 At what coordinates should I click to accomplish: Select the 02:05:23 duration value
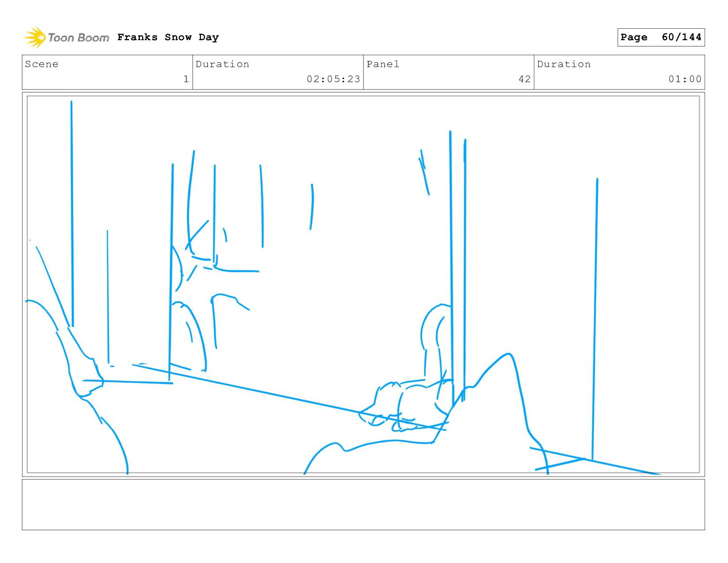[x=334, y=79]
